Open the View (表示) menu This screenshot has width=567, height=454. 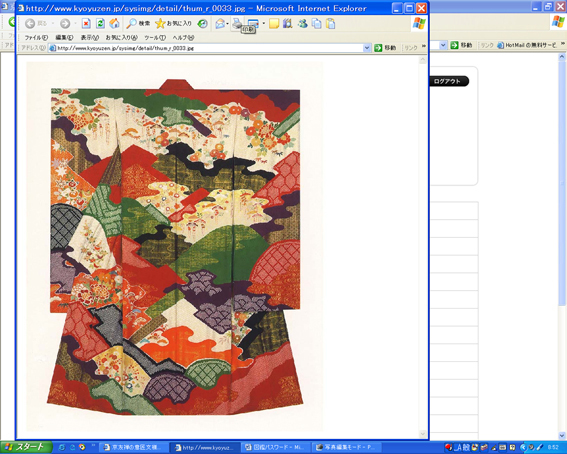[90, 38]
